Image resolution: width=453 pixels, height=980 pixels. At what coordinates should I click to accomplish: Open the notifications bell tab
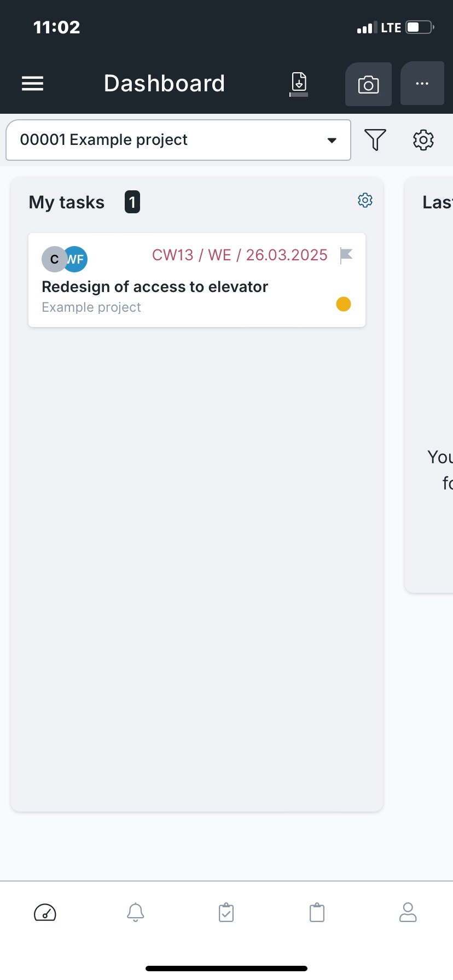136,913
